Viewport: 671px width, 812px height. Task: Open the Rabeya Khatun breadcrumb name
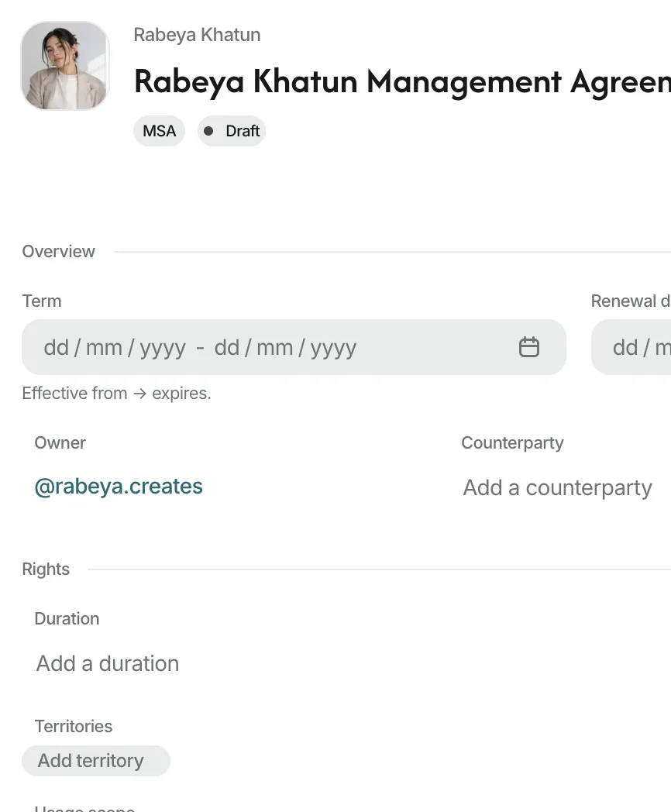(197, 35)
